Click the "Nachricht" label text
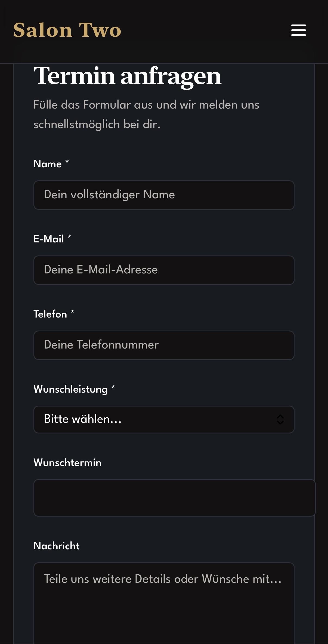This screenshot has width=328, height=644. pos(57,546)
